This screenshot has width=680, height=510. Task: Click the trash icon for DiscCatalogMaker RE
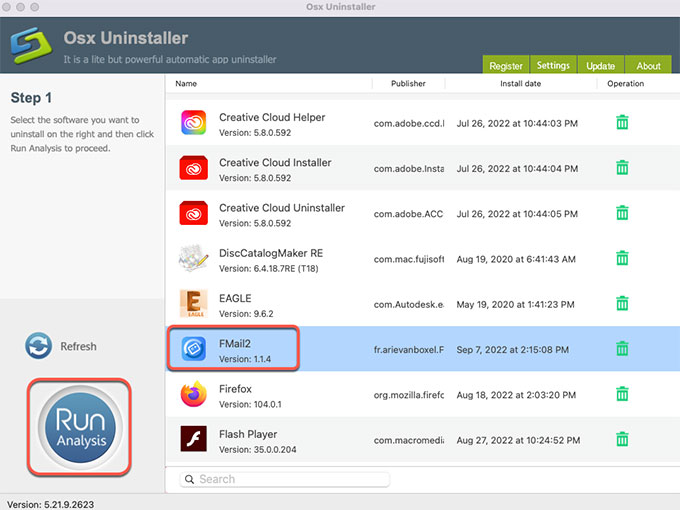(622, 258)
